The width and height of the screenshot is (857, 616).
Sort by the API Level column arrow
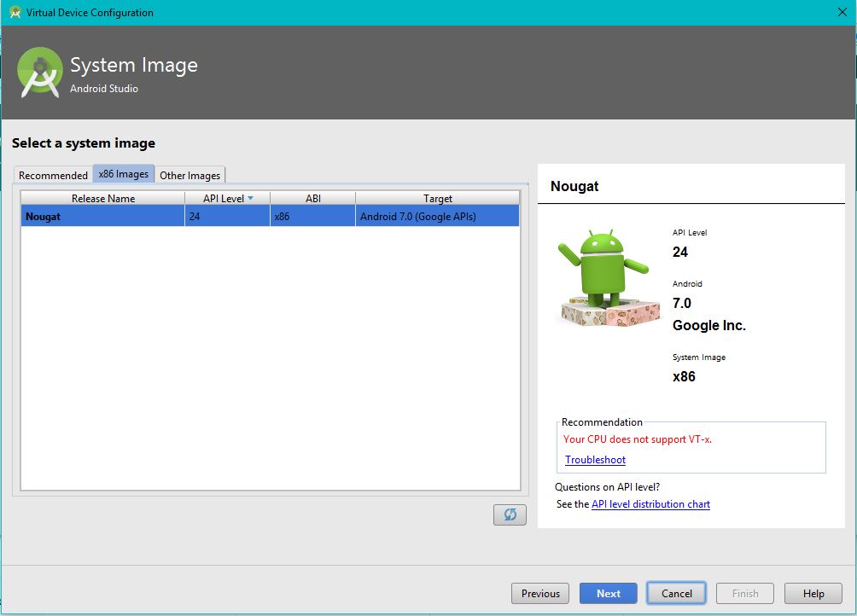[250, 198]
